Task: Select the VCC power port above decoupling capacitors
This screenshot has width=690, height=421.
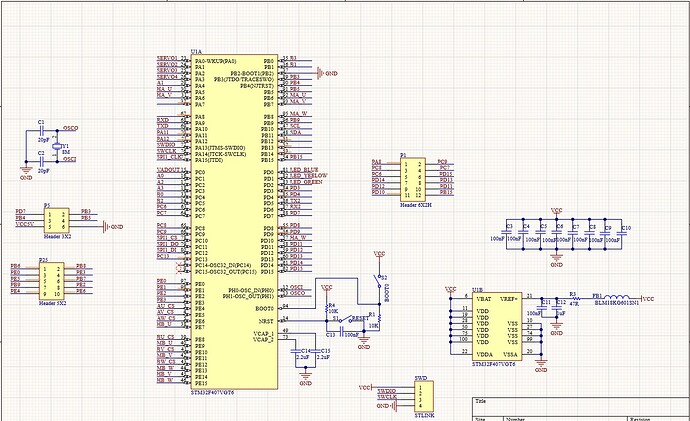Action: coord(556,211)
